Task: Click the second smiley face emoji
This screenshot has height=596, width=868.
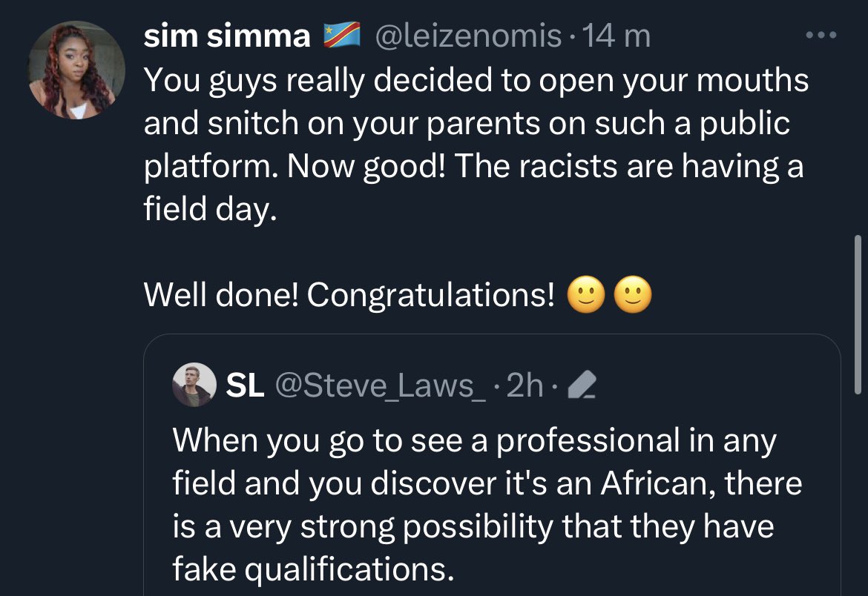Action: tap(634, 296)
